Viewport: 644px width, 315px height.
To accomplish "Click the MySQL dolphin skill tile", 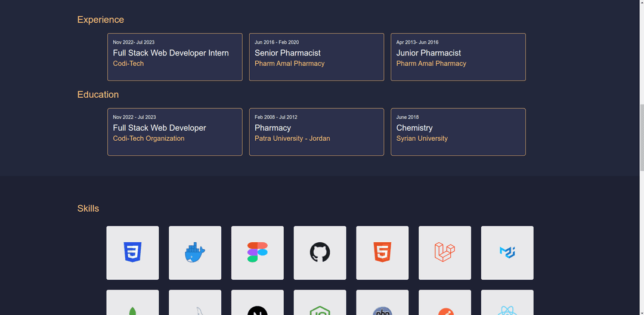I will [195, 302].
